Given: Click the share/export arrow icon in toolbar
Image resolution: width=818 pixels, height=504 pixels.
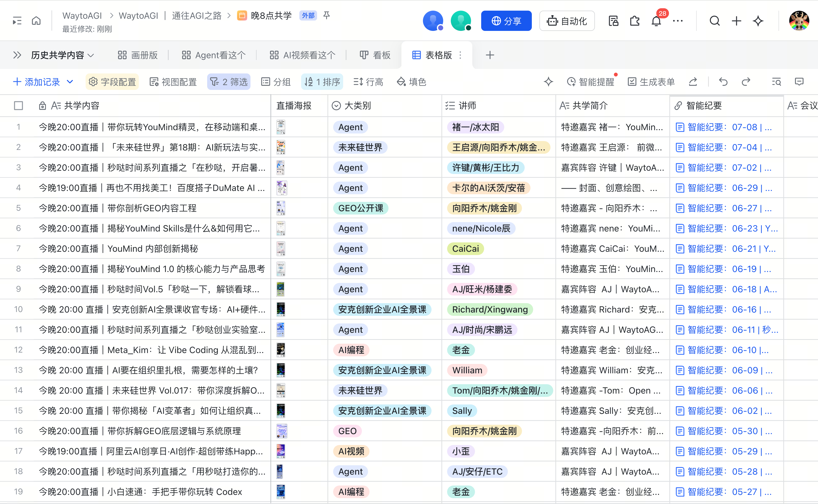Looking at the screenshot, I should click(693, 82).
